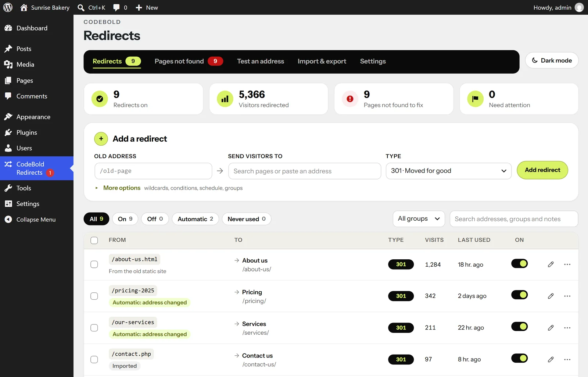Click the pencil icon for /contact.php row
The image size is (588, 377).
coord(551,359)
